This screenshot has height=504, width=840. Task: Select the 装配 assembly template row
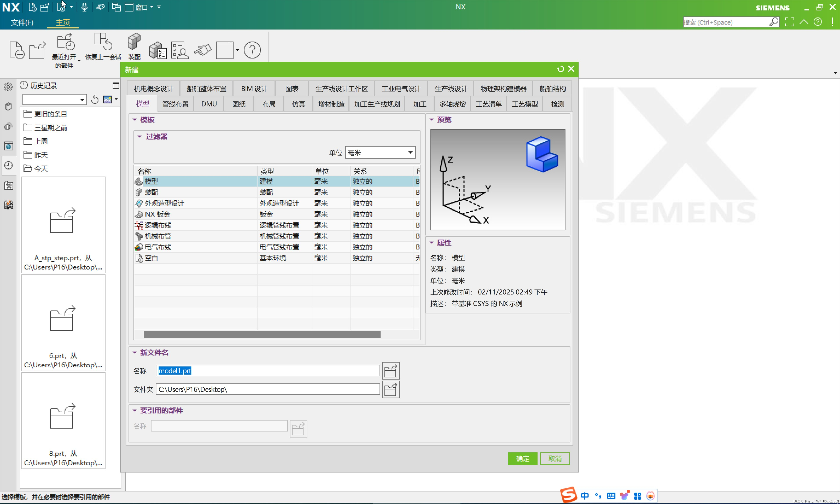click(277, 192)
